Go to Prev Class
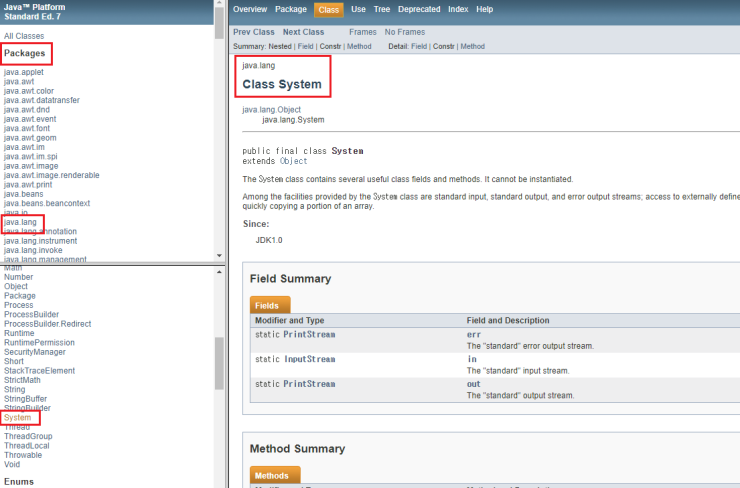 coord(253,32)
